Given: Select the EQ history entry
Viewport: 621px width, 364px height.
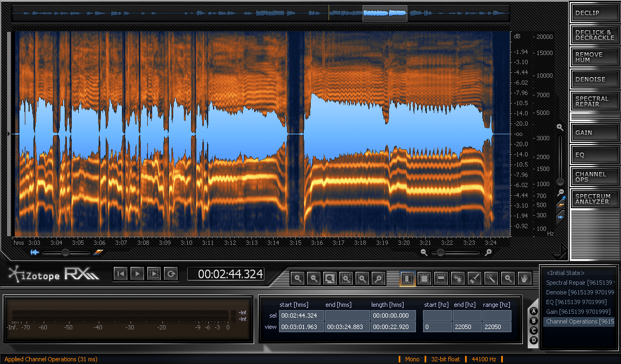Looking at the screenshot, I should pos(576,302).
